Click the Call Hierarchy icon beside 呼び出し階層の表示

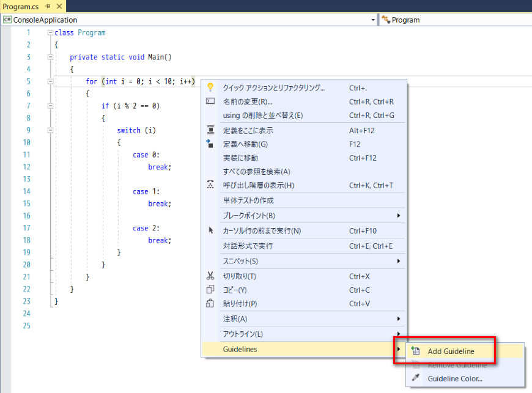(210, 186)
